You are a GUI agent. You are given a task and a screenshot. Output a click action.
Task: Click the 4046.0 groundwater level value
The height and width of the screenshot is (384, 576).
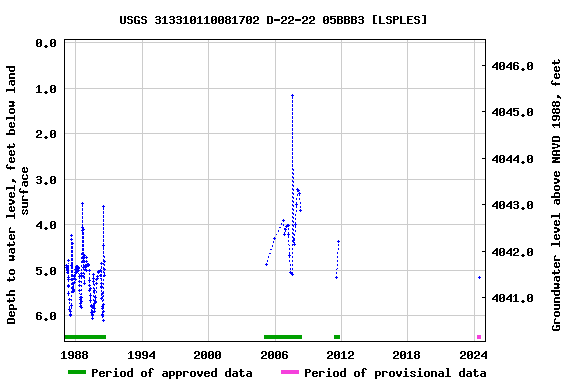[x=512, y=66]
